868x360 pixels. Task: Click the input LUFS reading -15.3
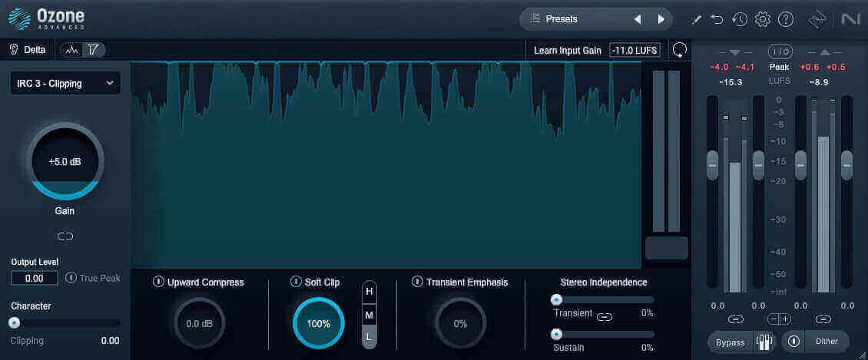point(731,82)
